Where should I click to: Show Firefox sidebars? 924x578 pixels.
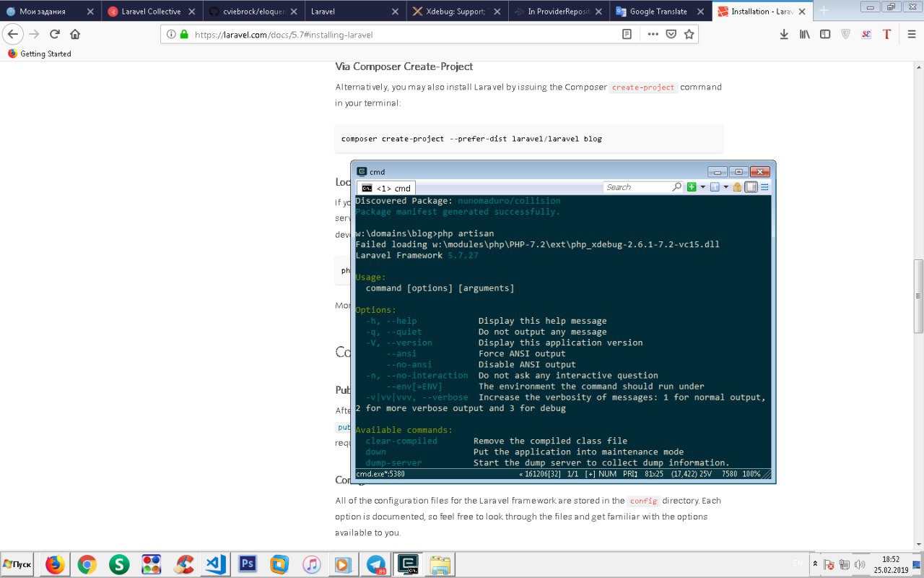825,34
